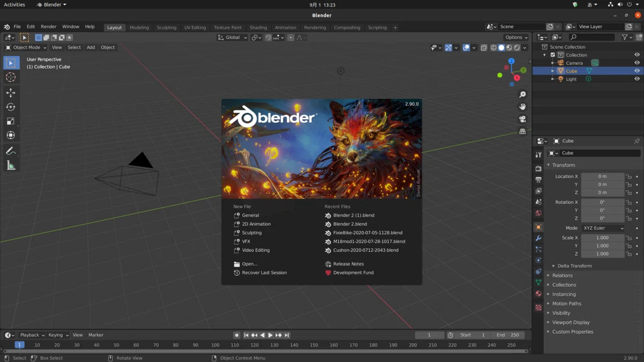The width and height of the screenshot is (644, 362).
Task: Open the XYZ Euler mode dropdown
Action: (603, 228)
